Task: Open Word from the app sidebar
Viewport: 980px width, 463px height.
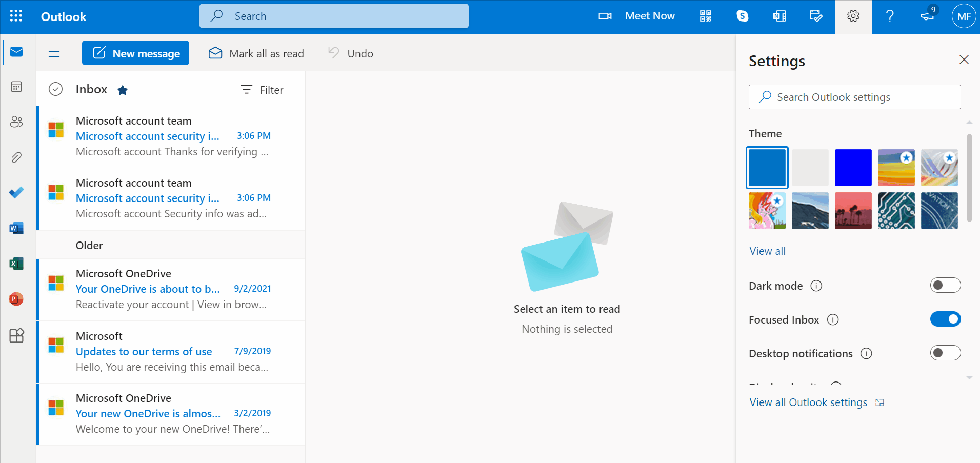Action: pyautogui.click(x=16, y=228)
